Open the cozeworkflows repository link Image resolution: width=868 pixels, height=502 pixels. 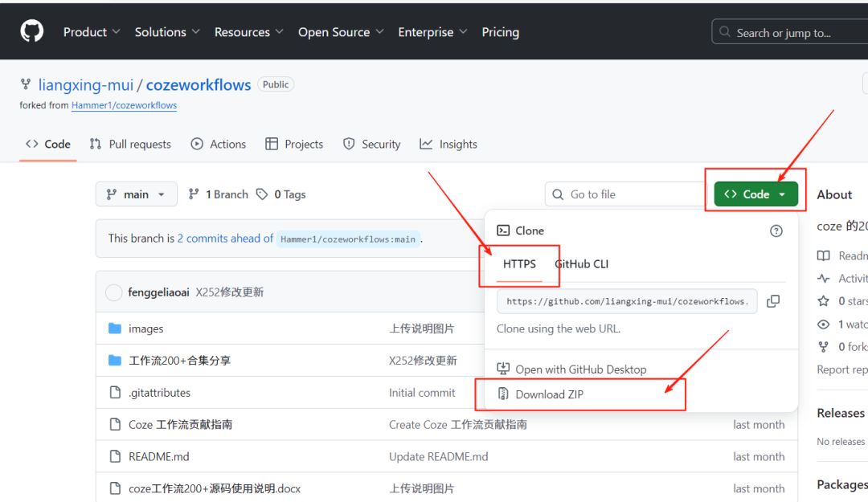pos(199,84)
